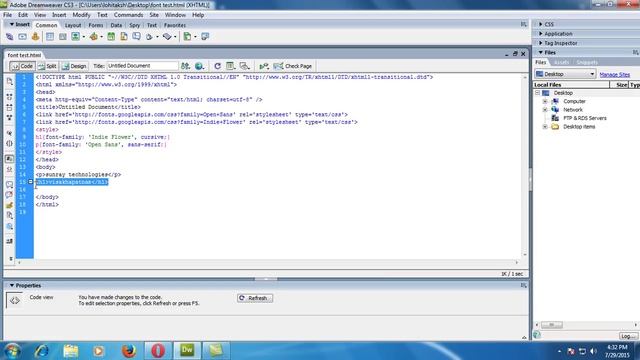The width and height of the screenshot is (640, 360).
Task: Open the Visual Aids icon
Action: pos(244,66)
